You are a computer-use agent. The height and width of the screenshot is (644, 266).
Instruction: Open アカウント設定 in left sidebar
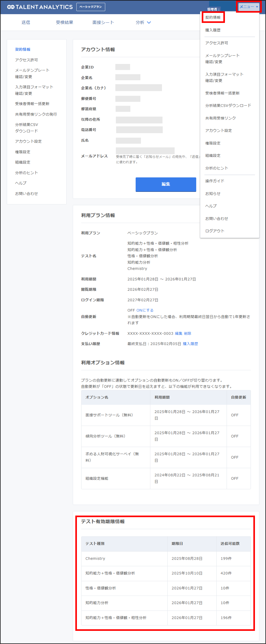(x=28, y=141)
